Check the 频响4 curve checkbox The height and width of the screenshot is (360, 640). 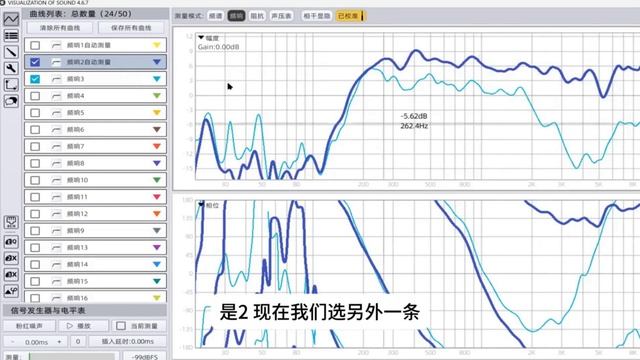[x=35, y=96]
